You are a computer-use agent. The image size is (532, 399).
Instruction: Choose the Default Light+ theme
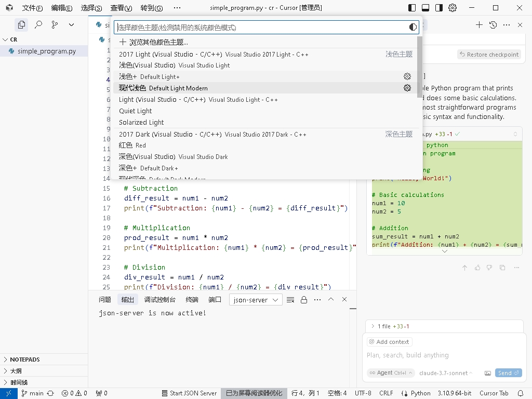pos(265,77)
